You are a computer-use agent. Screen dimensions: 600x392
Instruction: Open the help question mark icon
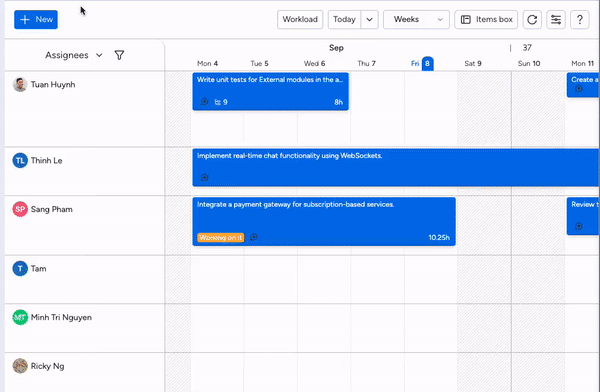580,20
